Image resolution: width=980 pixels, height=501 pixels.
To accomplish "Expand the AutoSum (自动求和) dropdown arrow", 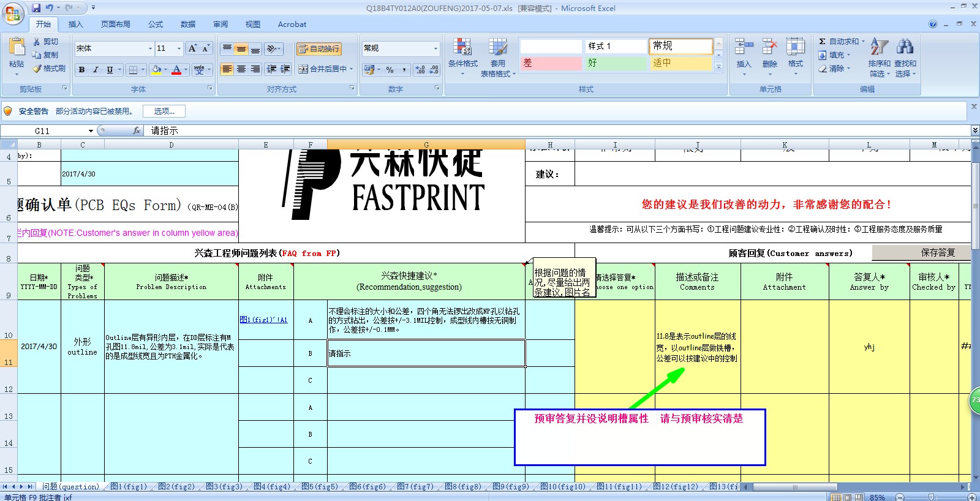I will pyautogui.click(x=863, y=42).
